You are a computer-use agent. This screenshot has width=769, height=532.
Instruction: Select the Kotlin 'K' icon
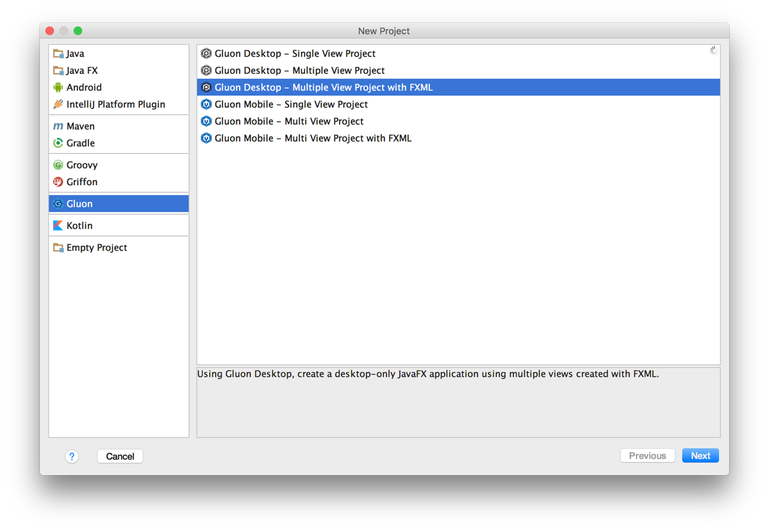[x=58, y=225]
